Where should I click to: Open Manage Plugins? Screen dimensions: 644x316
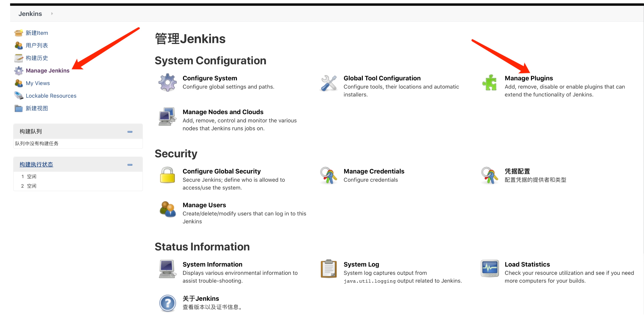[529, 78]
